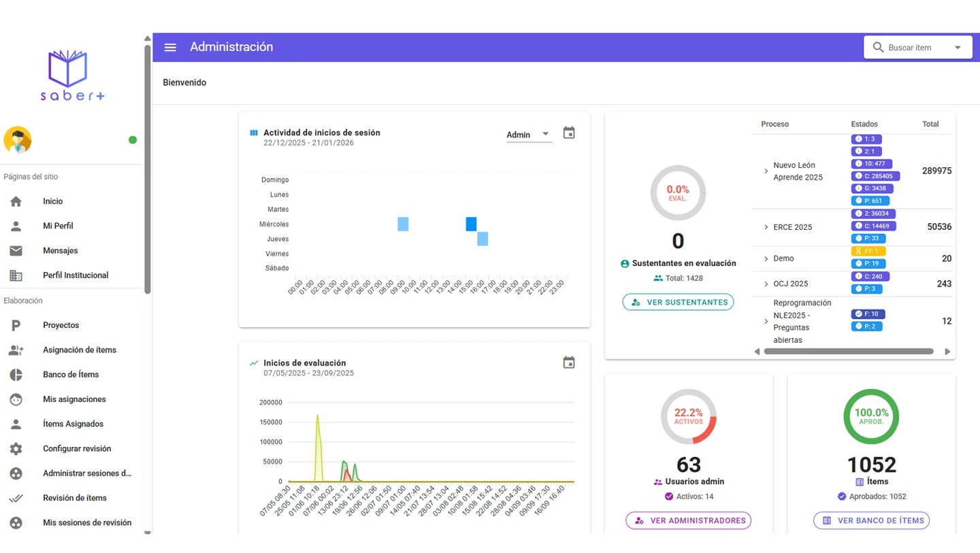
Task: Click VER BANCO DE ÍTEMS button
Action: (x=871, y=520)
